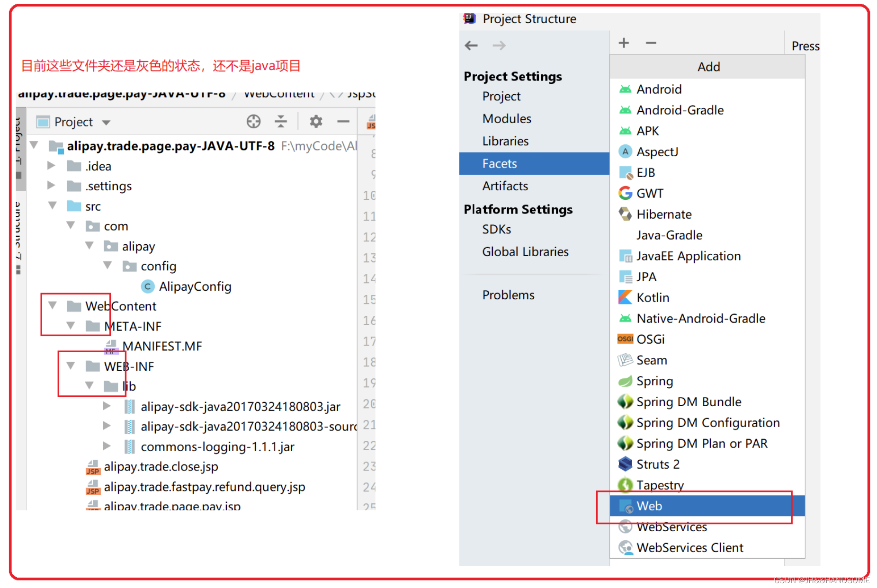Viewport: 877px width, 588px height.
Task: Choose Kotlin facet
Action: [x=707, y=297]
